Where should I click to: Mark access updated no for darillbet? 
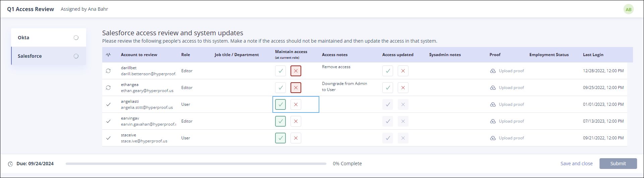click(x=403, y=71)
